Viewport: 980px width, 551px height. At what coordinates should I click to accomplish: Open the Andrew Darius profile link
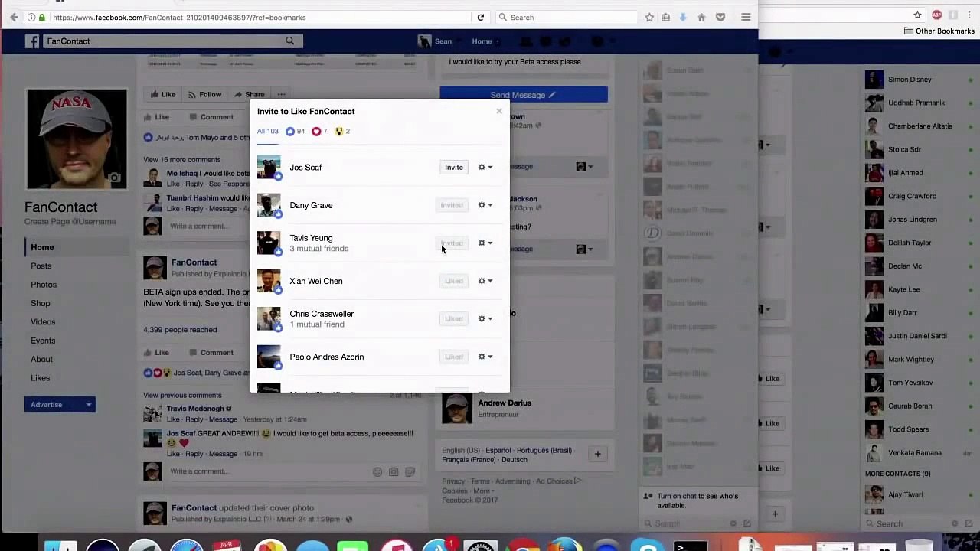[x=505, y=403]
